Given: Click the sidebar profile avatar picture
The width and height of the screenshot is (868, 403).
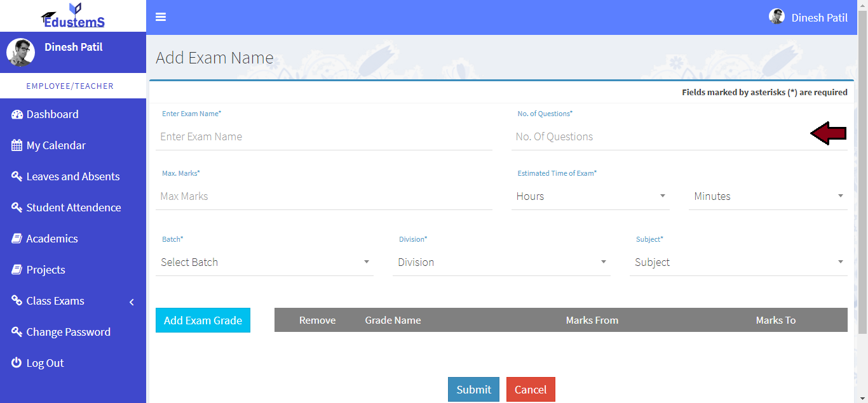Looking at the screenshot, I should (20, 53).
